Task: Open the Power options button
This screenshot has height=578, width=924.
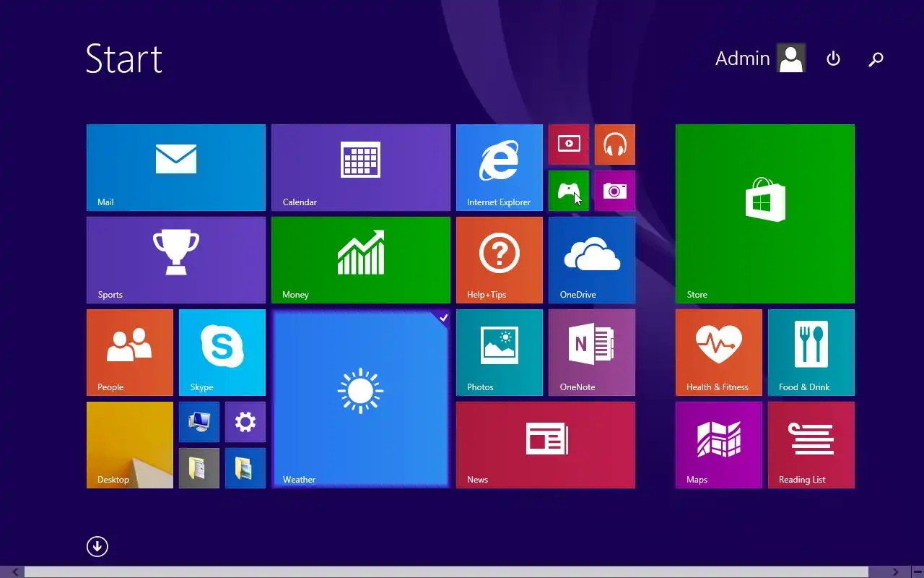Action: coord(833,59)
